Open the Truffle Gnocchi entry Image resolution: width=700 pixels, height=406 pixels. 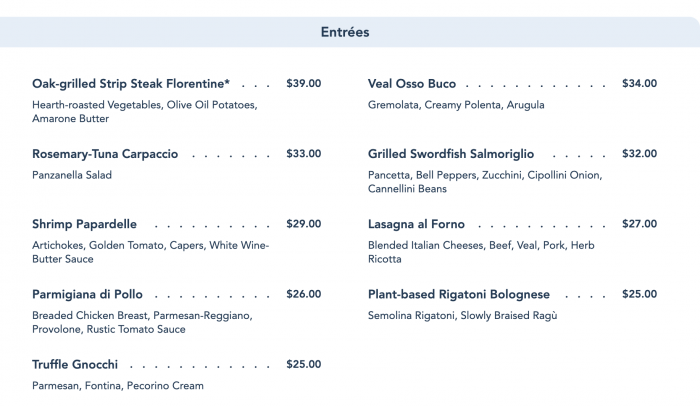(75, 364)
